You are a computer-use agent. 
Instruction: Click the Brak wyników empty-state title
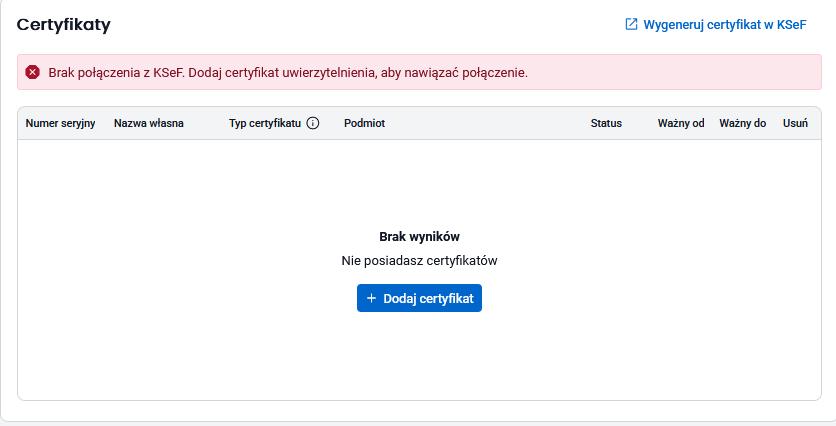pyautogui.click(x=419, y=237)
